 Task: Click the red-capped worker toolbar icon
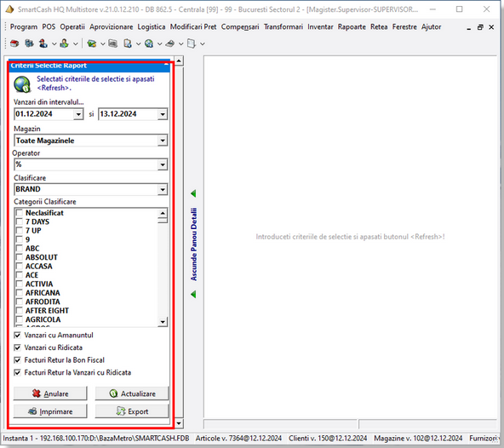(x=43, y=43)
